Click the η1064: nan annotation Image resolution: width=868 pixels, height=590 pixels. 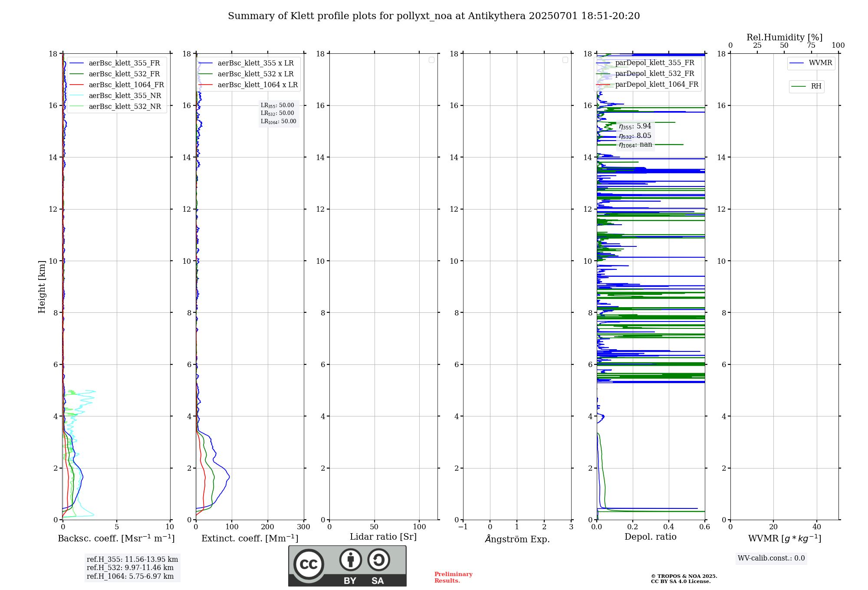pyautogui.click(x=635, y=144)
